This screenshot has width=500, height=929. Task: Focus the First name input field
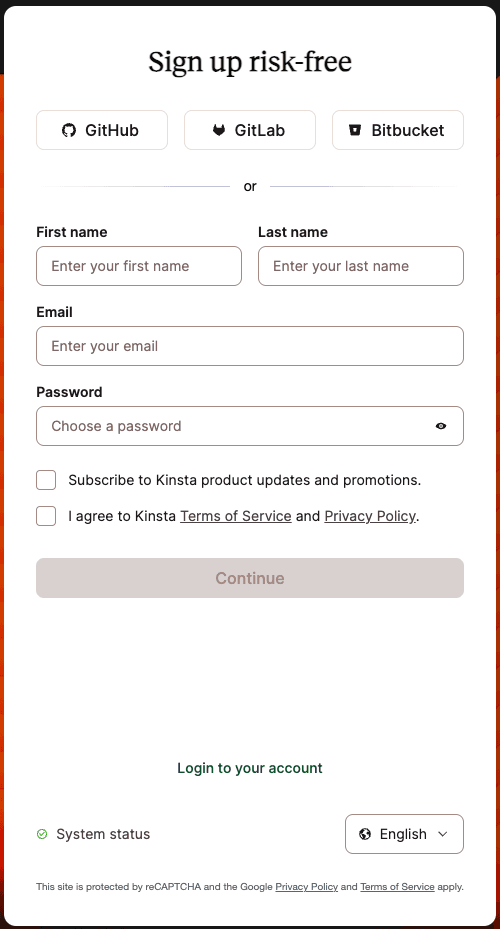pyautogui.click(x=139, y=266)
